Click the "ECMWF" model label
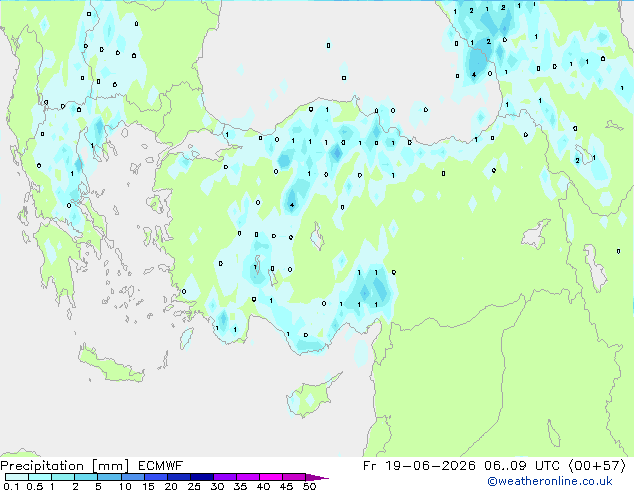 coord(160,466)
